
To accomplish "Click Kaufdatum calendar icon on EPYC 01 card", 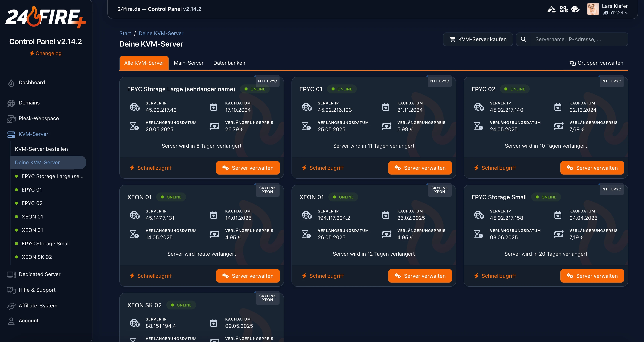I will [x=385, y=107].
